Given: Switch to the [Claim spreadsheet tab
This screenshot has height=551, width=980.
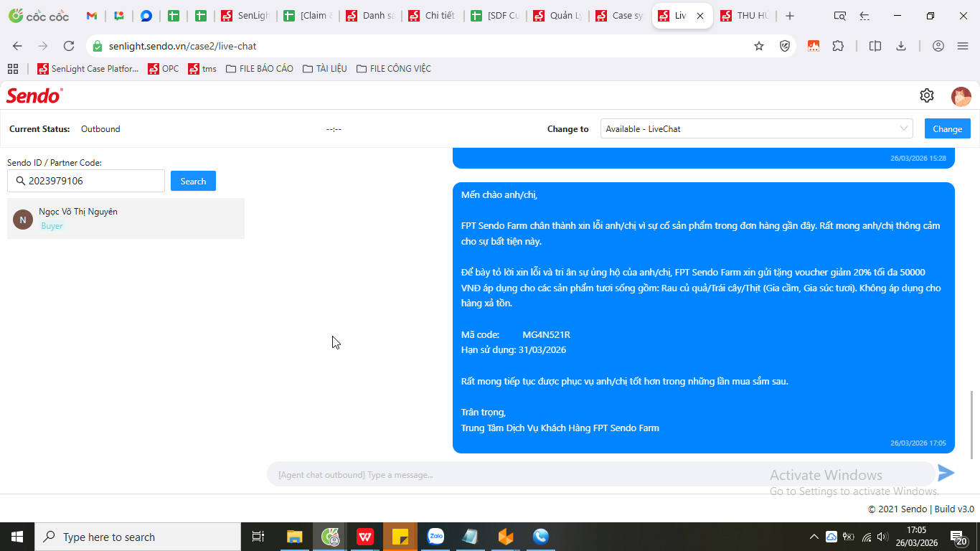Looking at the screenshot, I should (x=307, y=16).
